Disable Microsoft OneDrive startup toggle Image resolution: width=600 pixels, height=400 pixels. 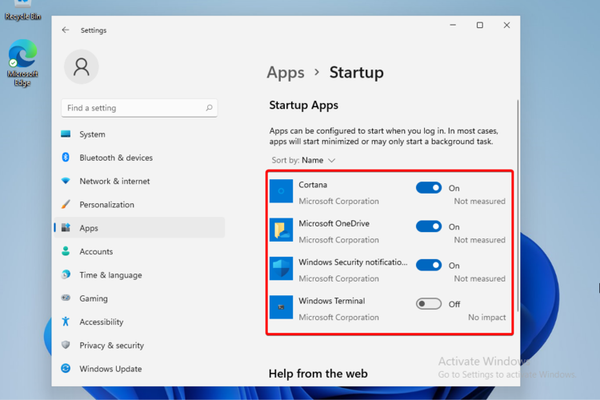428,226
